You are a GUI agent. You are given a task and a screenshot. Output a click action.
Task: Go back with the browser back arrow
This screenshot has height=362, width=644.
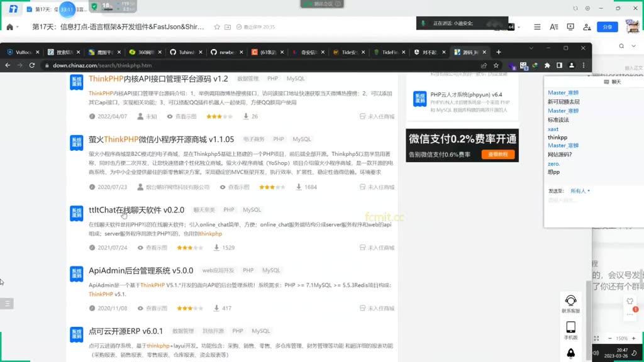8,65
